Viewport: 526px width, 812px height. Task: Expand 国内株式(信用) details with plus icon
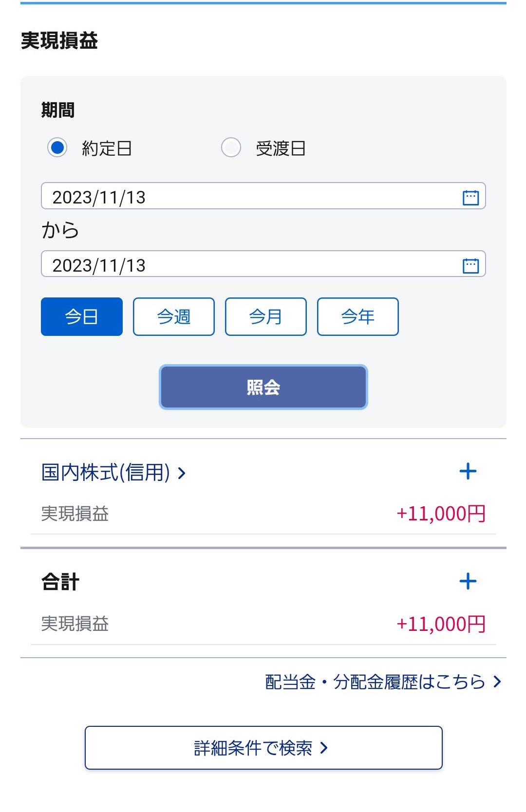coord(468,471)
